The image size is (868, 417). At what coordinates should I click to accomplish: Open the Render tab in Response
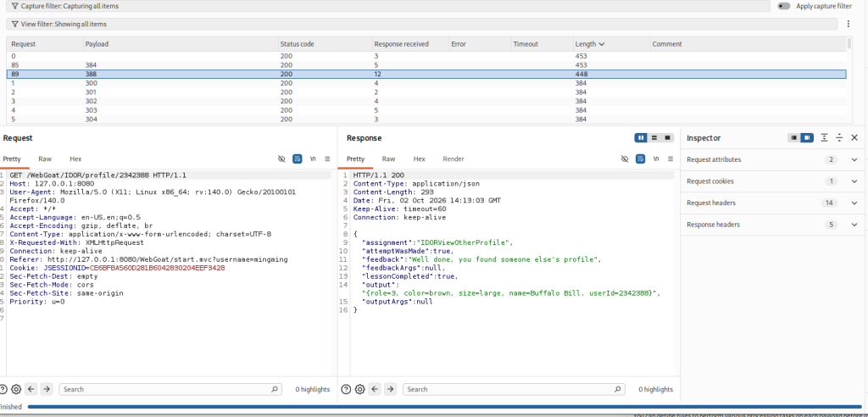(x=453, y=159)
